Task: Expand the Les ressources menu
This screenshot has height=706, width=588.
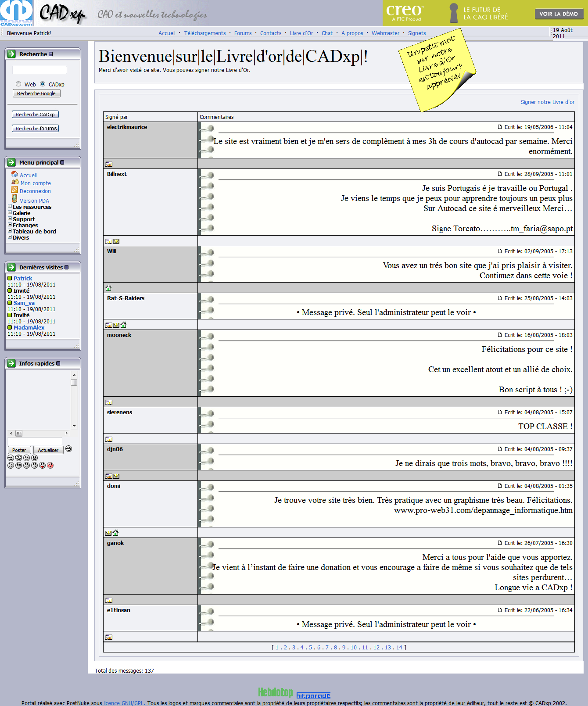Action: [10, 206]
